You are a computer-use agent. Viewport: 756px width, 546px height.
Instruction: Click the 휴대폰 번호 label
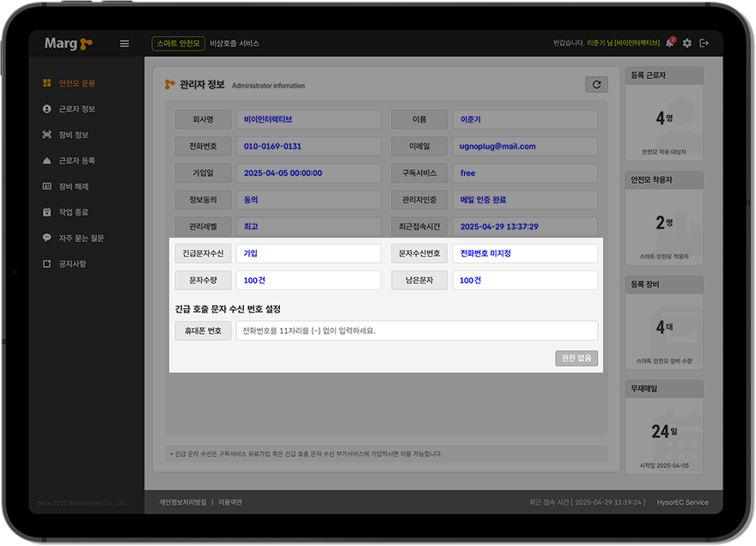point(203,331)
